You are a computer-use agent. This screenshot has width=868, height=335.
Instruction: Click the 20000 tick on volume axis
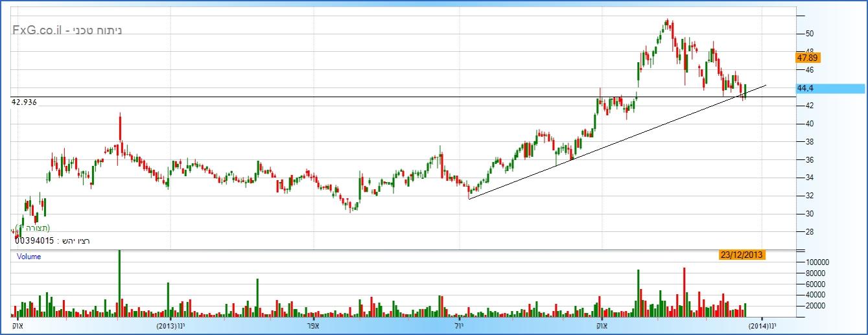[813, 306]
